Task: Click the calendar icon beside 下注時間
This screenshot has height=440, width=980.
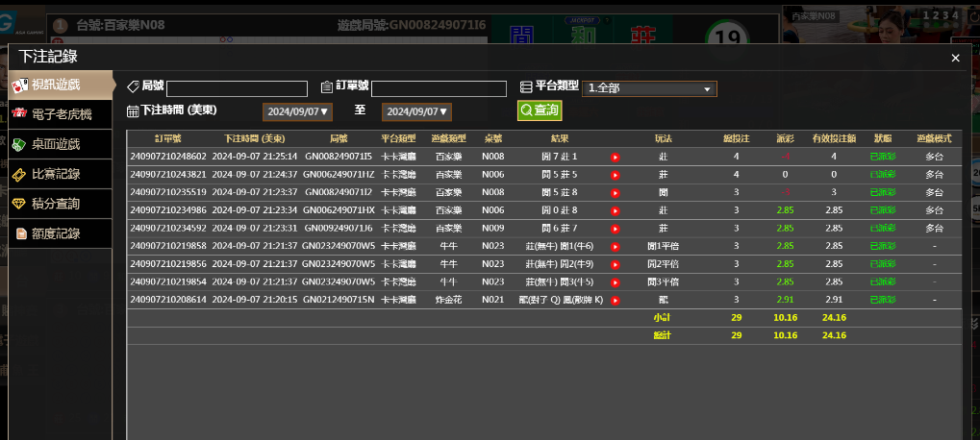Action: click(x=133, y=111)
